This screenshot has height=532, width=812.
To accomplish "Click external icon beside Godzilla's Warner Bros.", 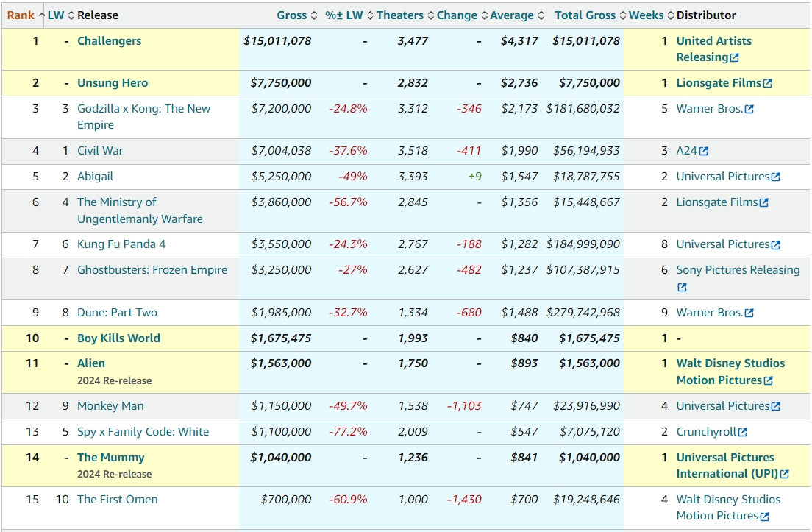I will click(x=749, y=110).
